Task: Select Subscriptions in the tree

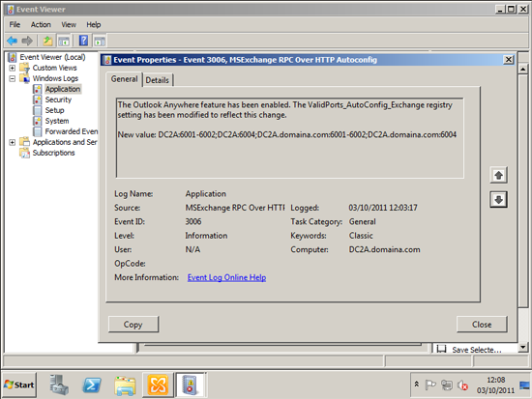Action: coord(53,153)
